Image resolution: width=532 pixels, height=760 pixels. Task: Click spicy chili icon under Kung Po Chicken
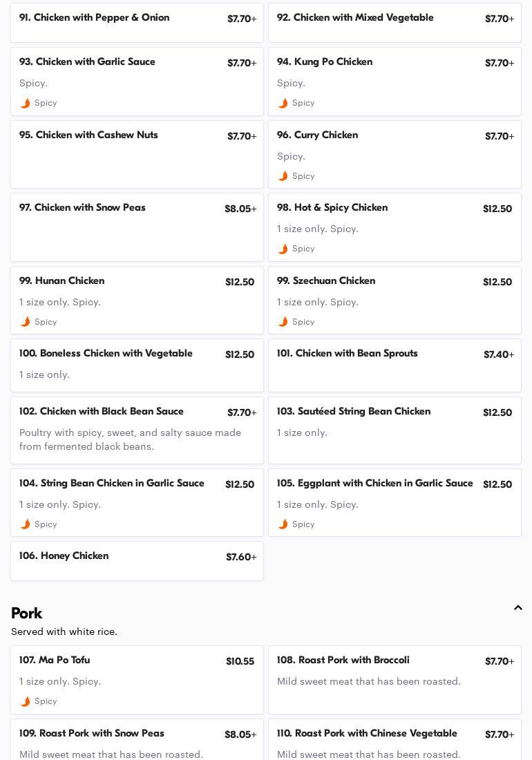point(283,103)
